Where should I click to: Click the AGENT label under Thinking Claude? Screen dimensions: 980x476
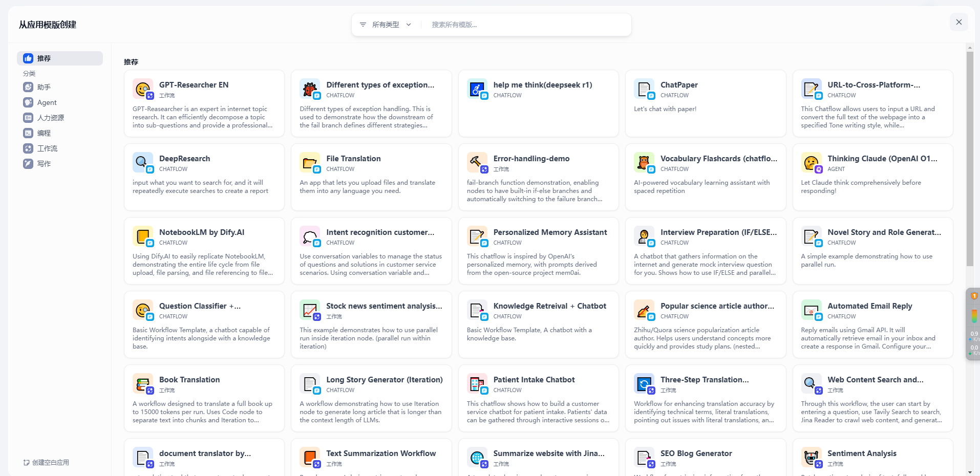(836, 169)
